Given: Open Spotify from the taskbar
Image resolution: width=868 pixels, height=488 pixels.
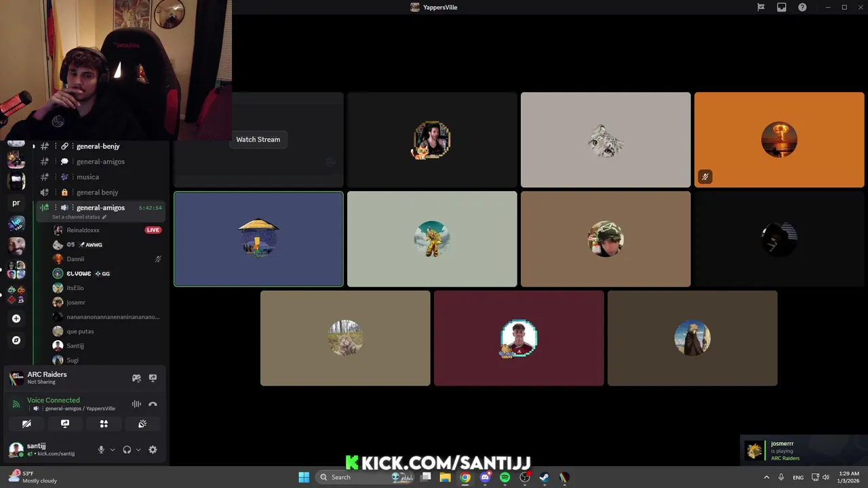Looking at the screenshot, I should pyautogui.click(x=505, y=477).
